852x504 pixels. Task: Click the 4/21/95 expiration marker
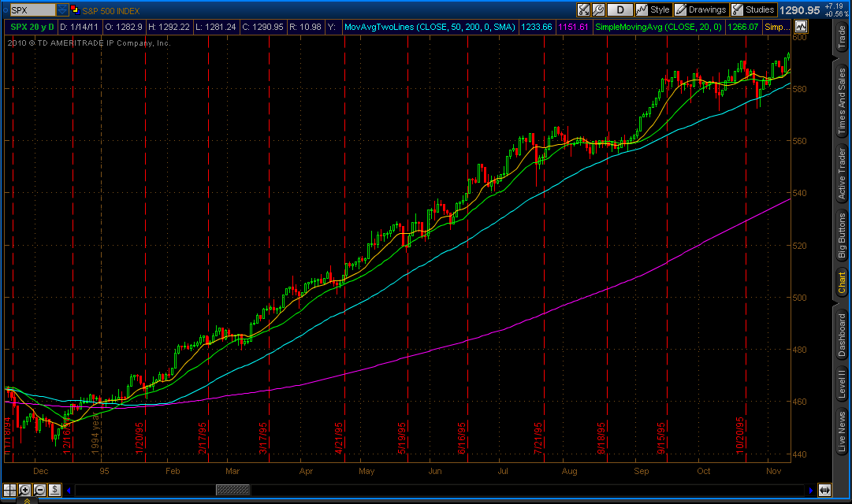[339, 439]
